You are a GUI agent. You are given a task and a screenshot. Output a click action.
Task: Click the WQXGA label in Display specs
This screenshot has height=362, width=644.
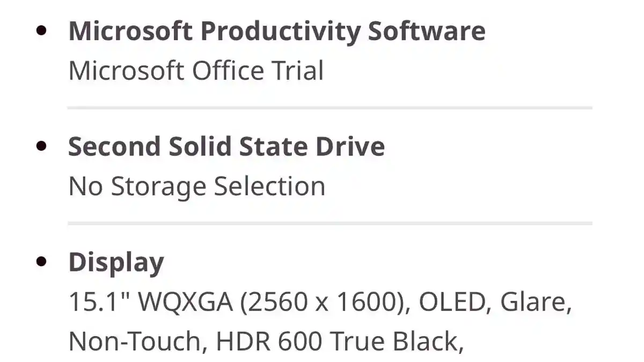pos(186,302)
